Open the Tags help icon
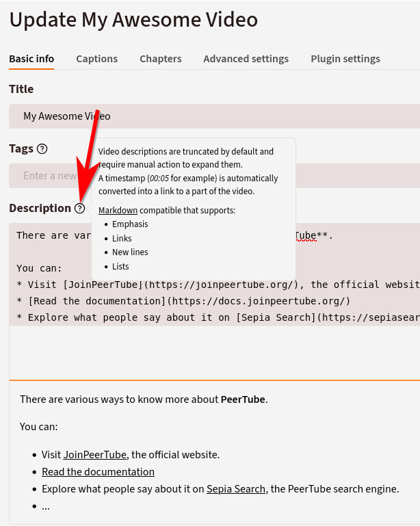The height and width of the screenshot is (526, 420). pos(42,148)
